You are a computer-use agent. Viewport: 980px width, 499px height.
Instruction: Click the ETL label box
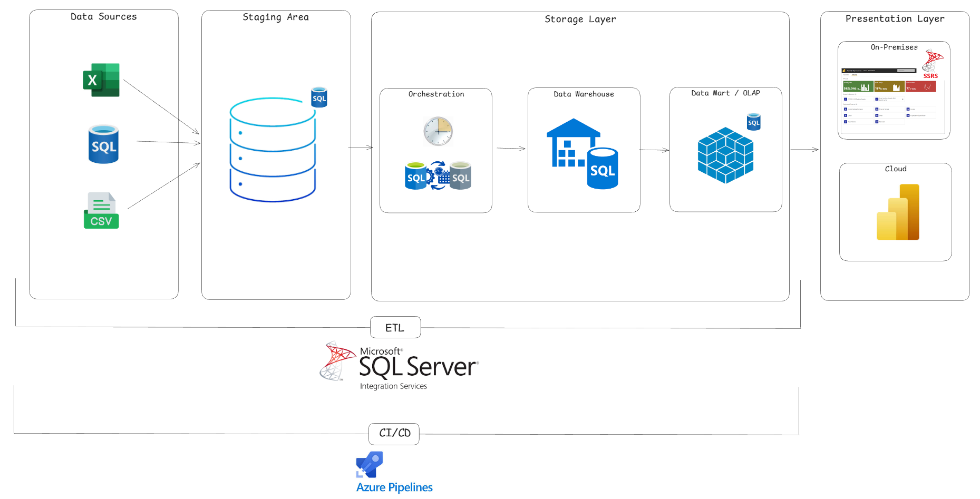395,327
